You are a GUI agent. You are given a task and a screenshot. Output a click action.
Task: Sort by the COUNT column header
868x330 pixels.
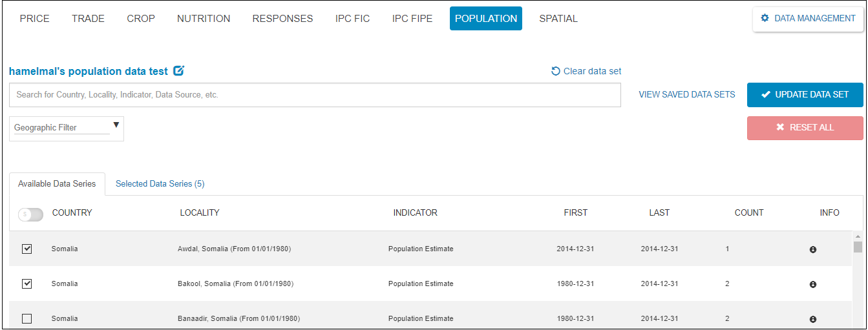pyautogui.click(x=748, y=212)
